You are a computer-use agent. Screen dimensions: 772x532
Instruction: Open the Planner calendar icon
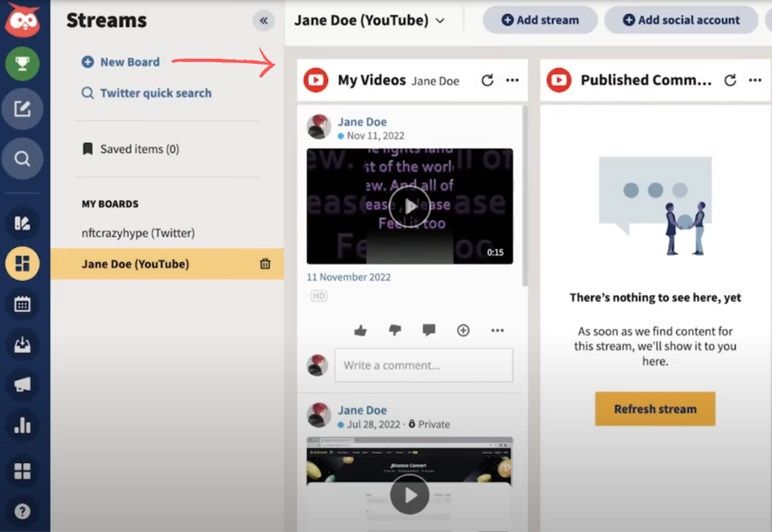22,304
